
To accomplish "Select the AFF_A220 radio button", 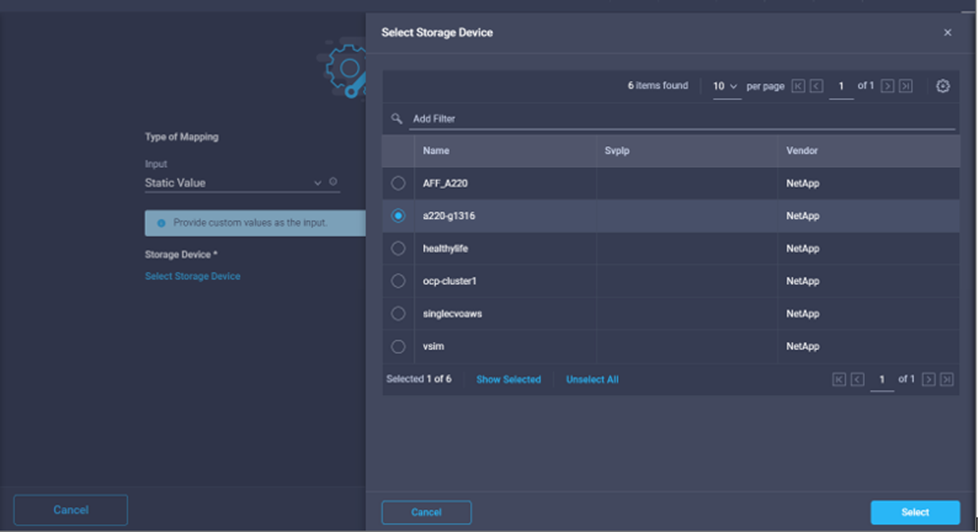I will coord(398,183).
